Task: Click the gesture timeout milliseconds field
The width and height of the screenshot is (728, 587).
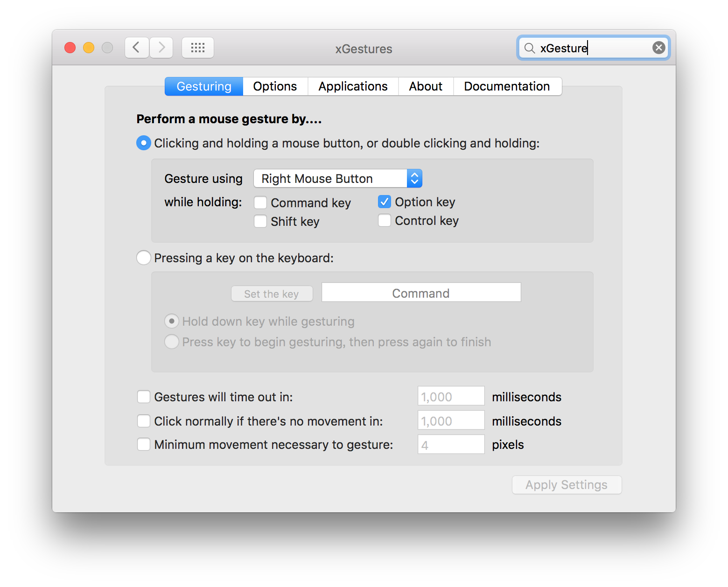Action: pyautogui.click(x=451, y=396)
